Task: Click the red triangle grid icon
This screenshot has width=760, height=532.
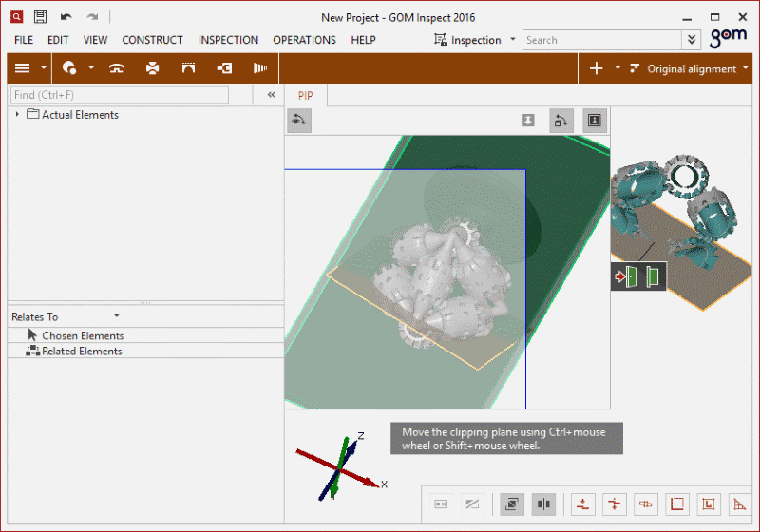Action: [740, 504]
